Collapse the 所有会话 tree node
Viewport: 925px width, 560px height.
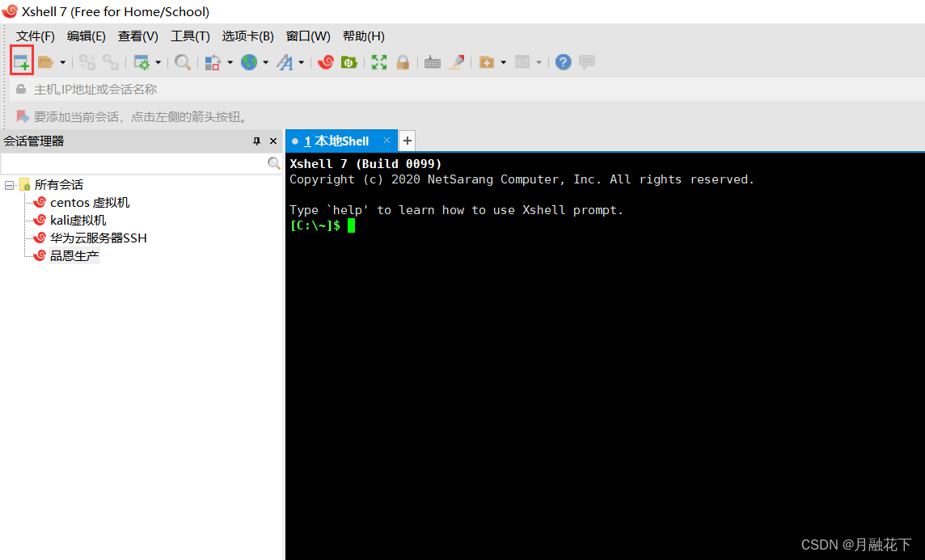10,185
